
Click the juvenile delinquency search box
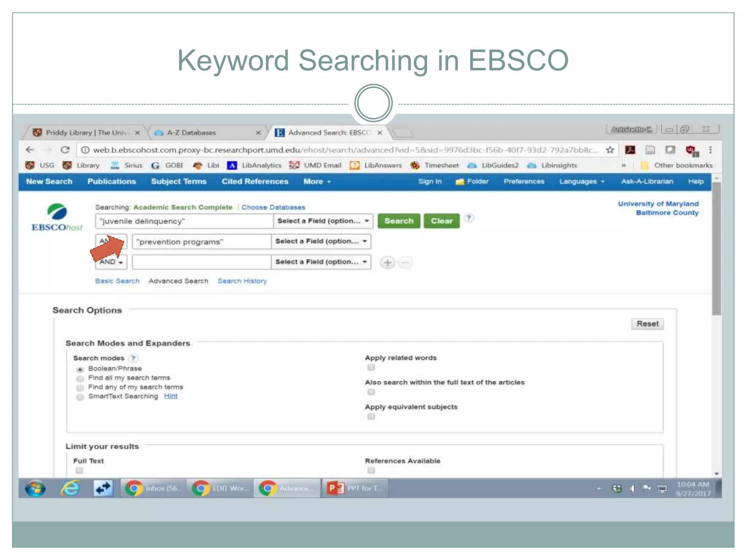click(184, 221)
